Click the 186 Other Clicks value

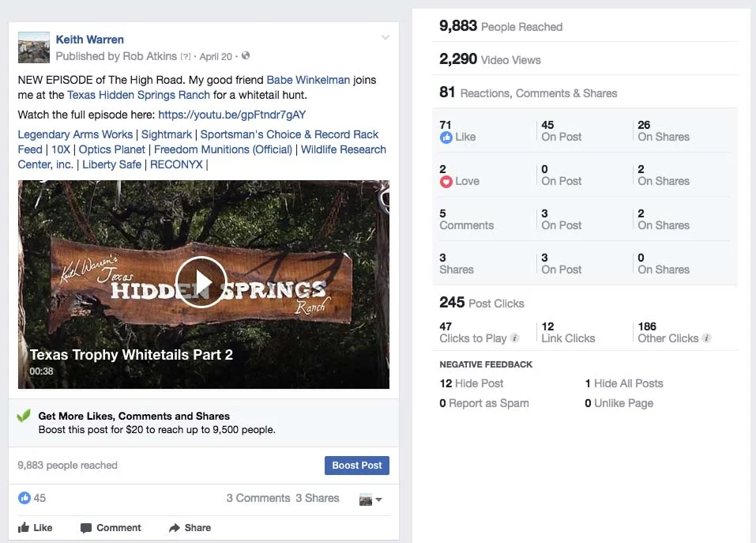point(646,326)
